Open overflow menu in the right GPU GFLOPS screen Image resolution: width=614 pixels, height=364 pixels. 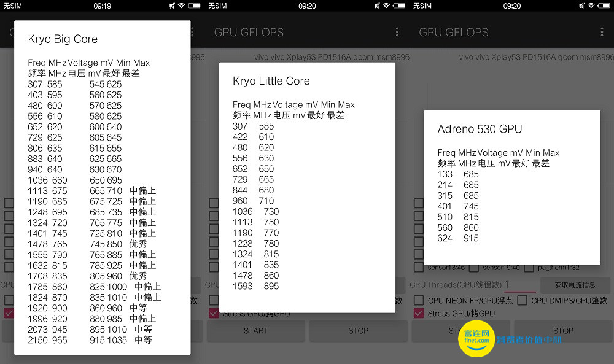point(602,32)
